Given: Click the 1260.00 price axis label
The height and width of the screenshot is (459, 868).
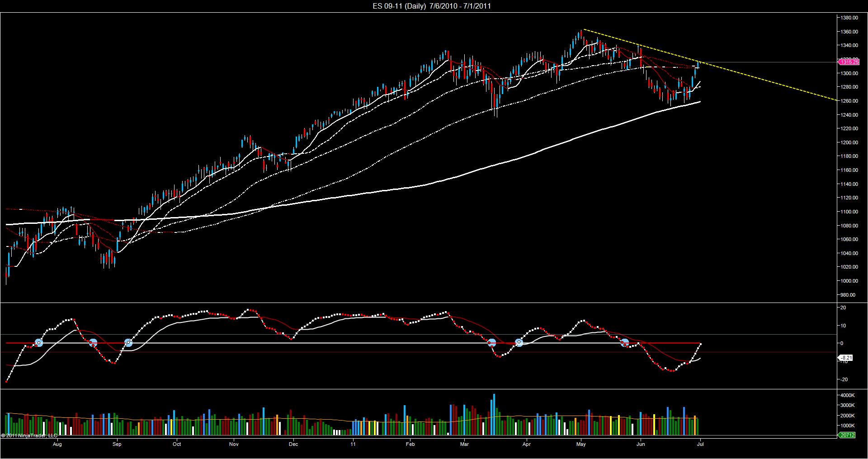Looking at the screenshot, I should pos(849,101).
